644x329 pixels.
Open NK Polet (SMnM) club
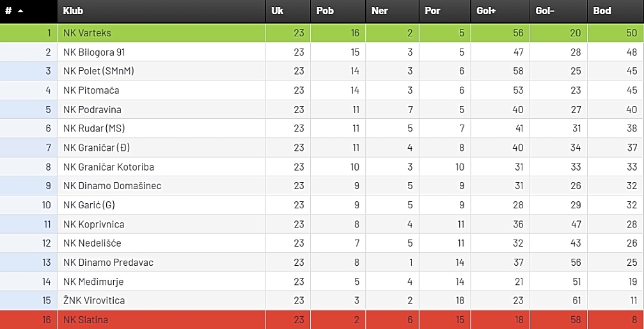click(98, 71)
